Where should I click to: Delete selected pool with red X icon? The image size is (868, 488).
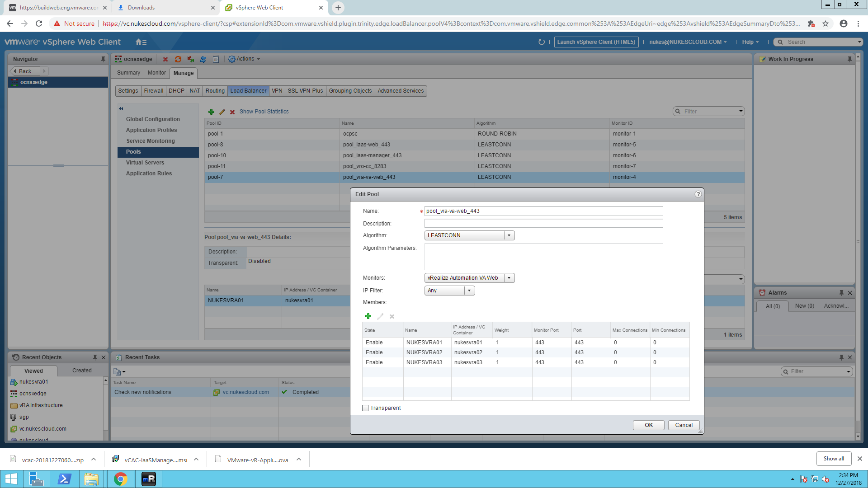[232, 112]
